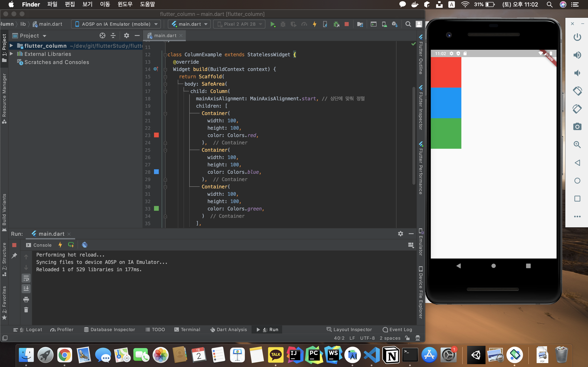Click the red color swatch in gutter
588x367 pixels.
click(x=156, y=135)
